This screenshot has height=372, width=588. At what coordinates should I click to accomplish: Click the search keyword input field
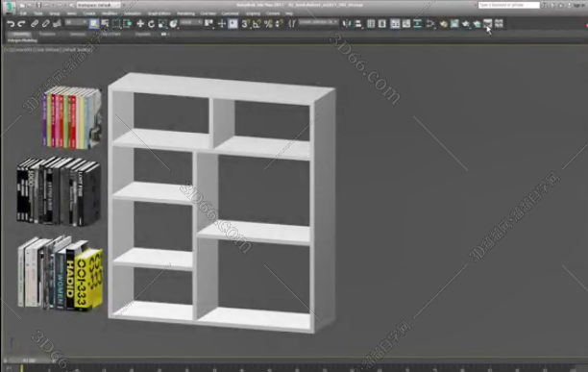509,5
